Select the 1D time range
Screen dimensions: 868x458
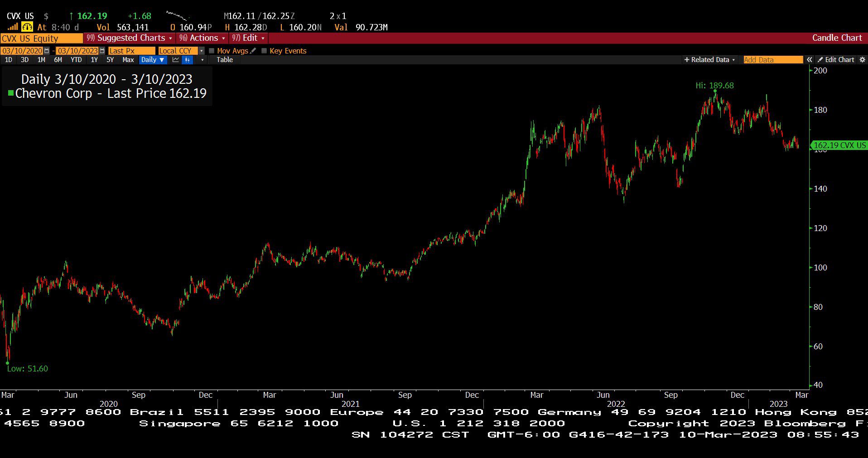[8, 60]
